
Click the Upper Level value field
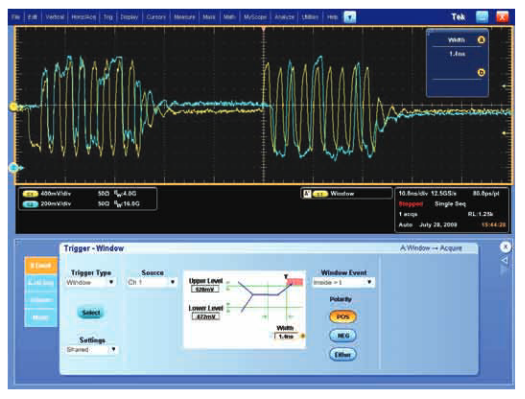pos(205,289)
